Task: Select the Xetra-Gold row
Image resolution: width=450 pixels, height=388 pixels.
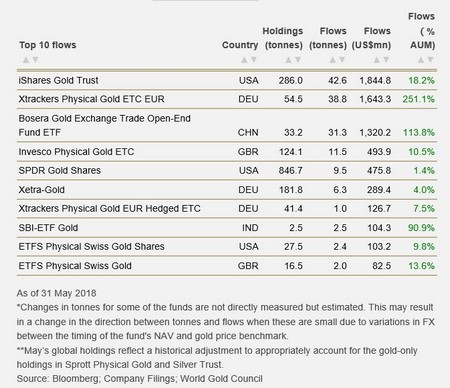Action: click(227, 190)
